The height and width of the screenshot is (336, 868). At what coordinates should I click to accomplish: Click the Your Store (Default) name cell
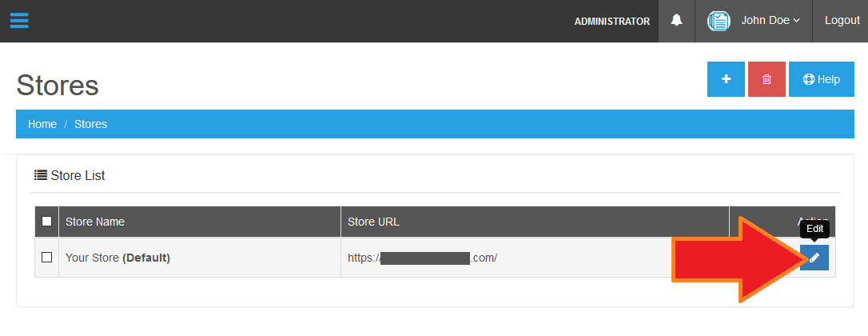coord(117,258)
